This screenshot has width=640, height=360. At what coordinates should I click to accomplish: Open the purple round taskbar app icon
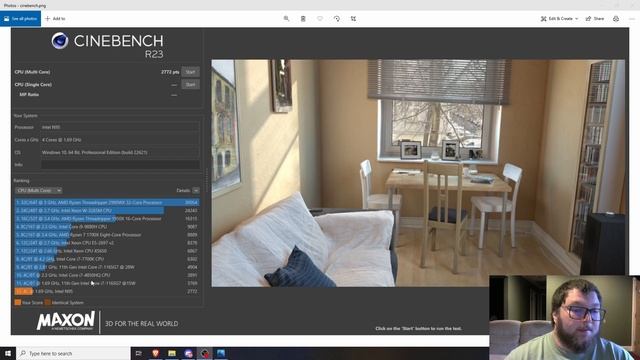(x=188, y=353)
